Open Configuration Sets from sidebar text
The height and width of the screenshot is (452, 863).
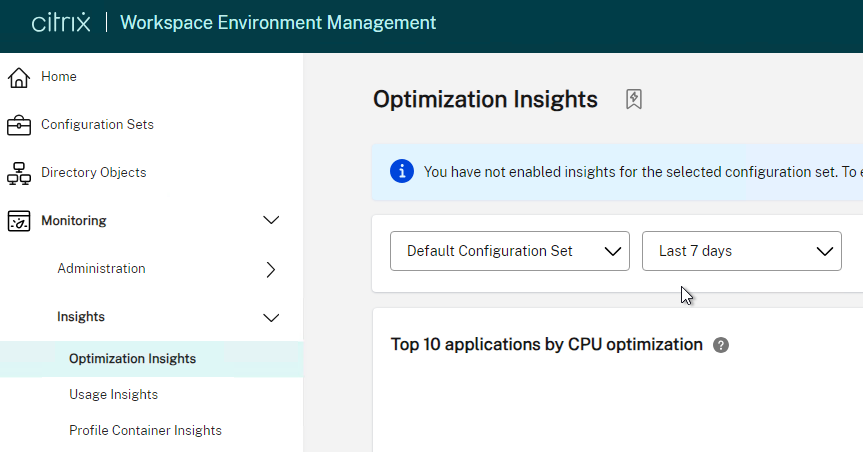coord(97,124)
